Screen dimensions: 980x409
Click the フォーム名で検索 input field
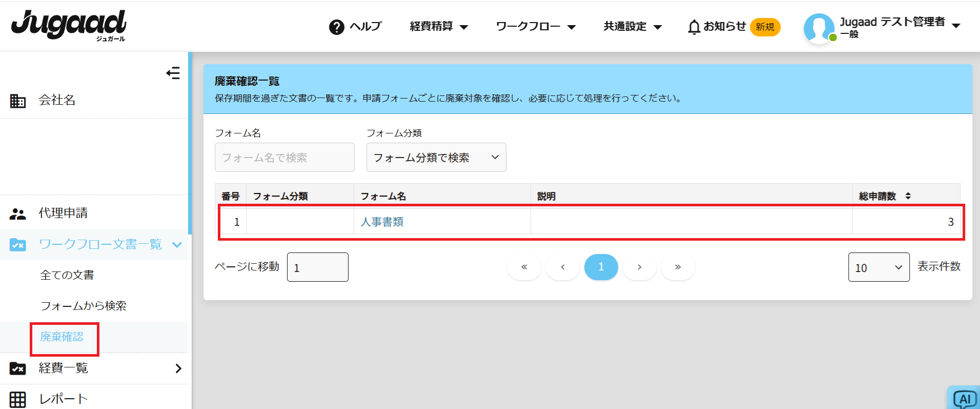coord(284,158)
